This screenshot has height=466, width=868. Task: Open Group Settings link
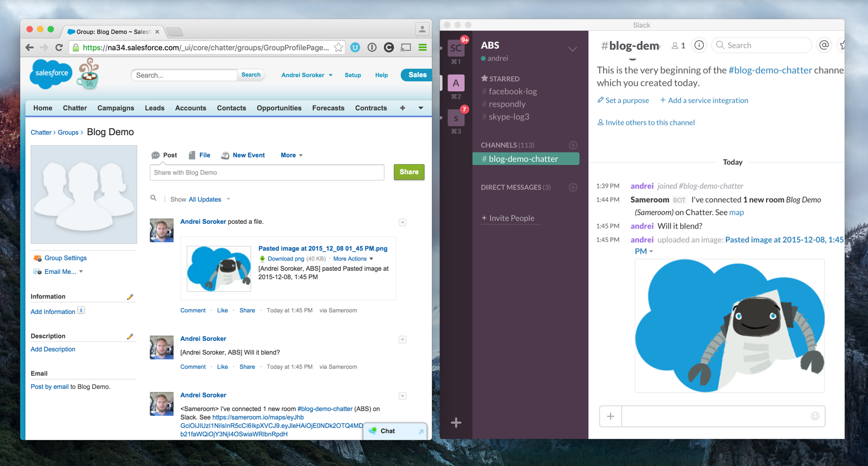(65, 258)
